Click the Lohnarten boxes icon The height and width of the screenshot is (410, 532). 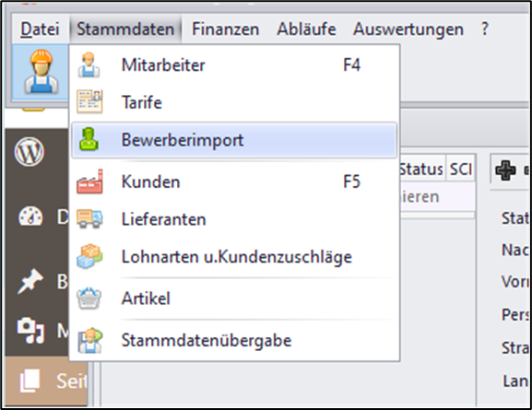pos(89,256)
